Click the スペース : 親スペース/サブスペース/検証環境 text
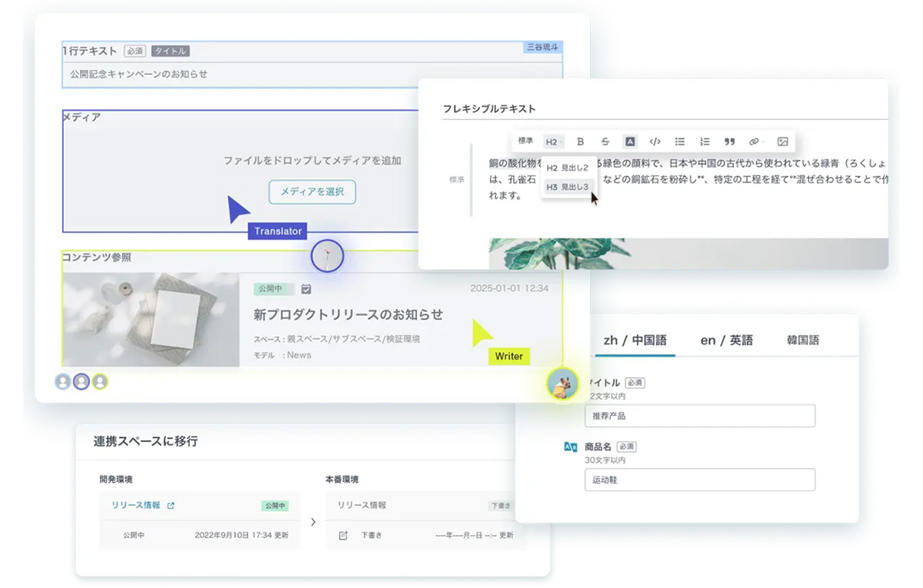 click(337, 339)
